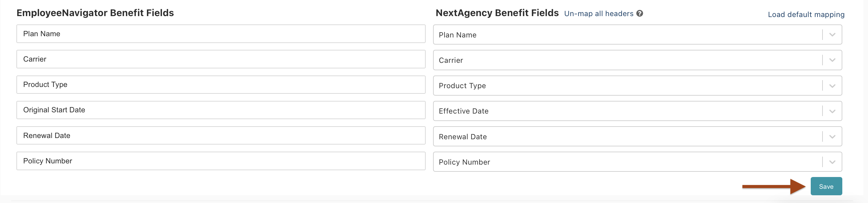
Task: Click the Original Start Date field
Action: (221, 110)
